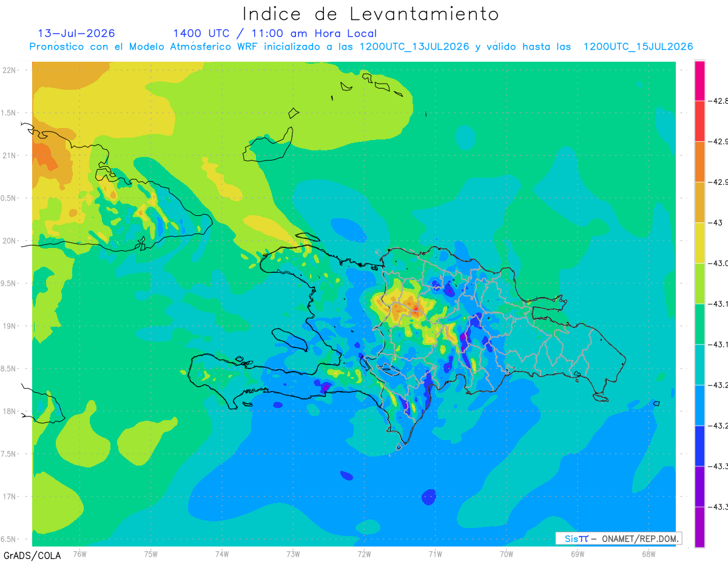728x562 pixels.
Task: Click the dark blue colorbar segment
Action: click(x=699, y=446)
